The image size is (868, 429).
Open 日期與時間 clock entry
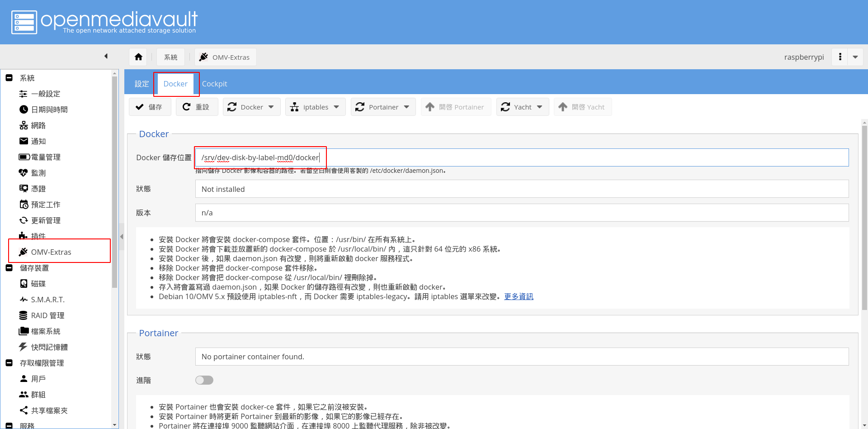point(49,110)
